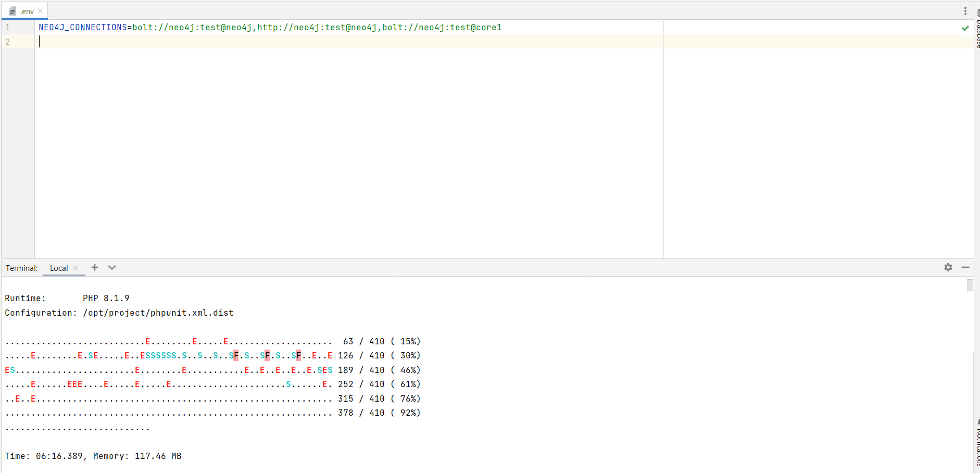Open the editor options kebab menu

965,10
